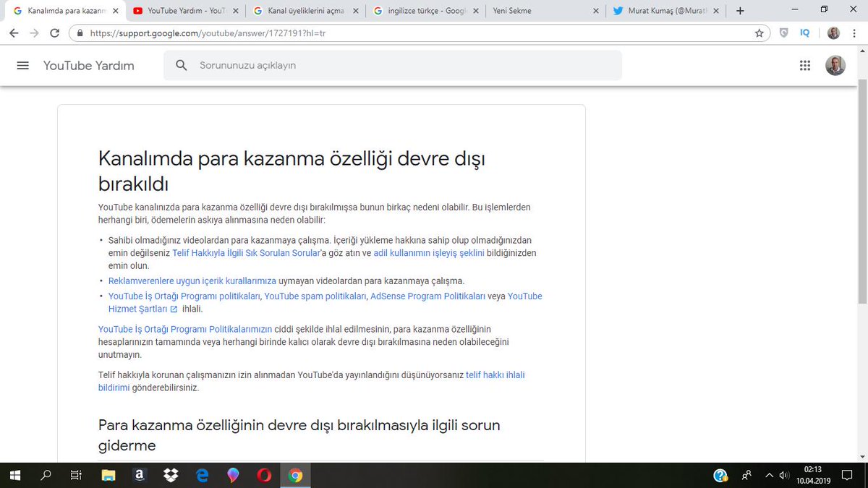Click the IQ extension icon

[805, 33]
